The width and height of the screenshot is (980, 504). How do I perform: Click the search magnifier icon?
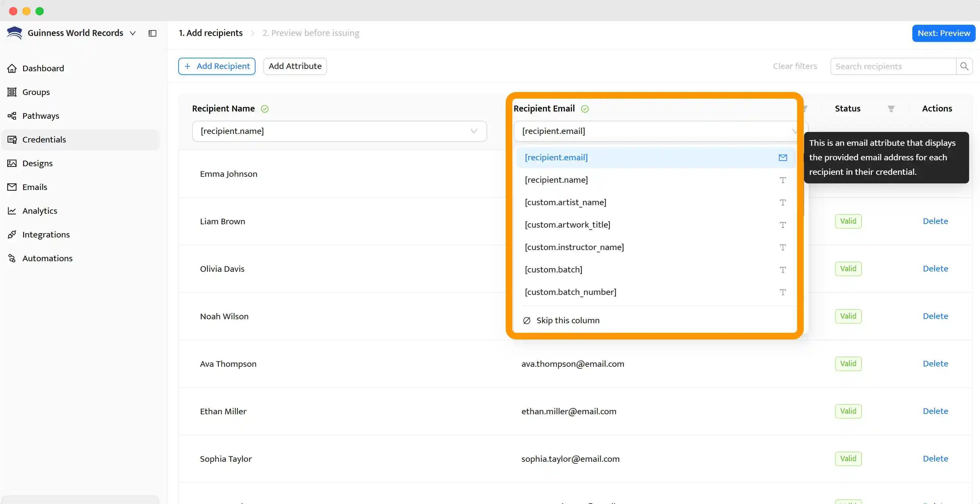pyautogui.click(x=964, y=66)
